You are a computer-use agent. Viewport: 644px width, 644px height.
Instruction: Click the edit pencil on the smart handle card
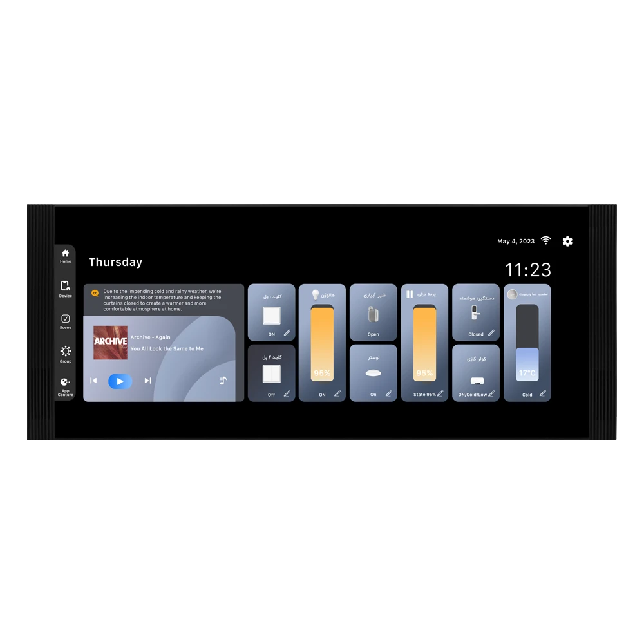pyautogui.click(x=491, y=334)
